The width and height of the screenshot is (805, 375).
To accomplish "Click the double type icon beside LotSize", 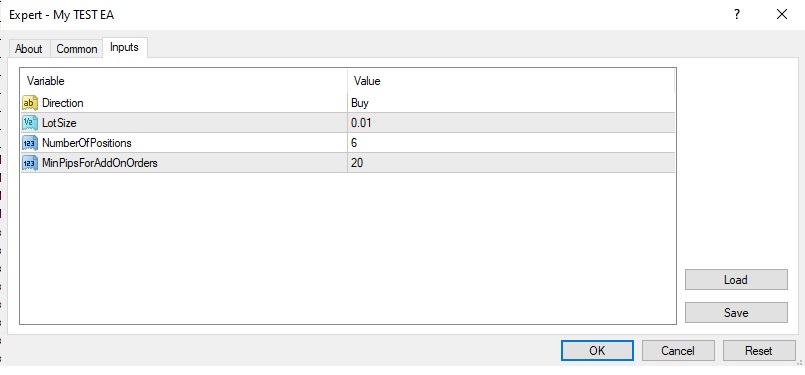I will click(30, 123).
